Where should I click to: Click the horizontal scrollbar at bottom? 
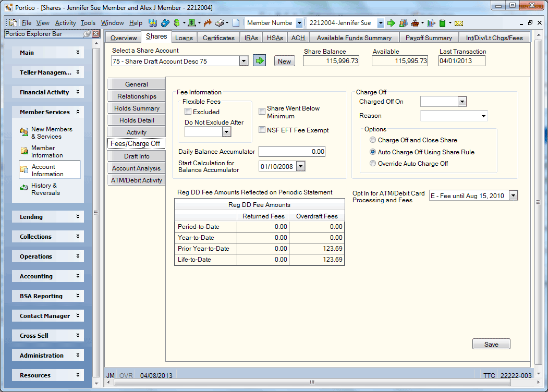click(x=312, y=382)
